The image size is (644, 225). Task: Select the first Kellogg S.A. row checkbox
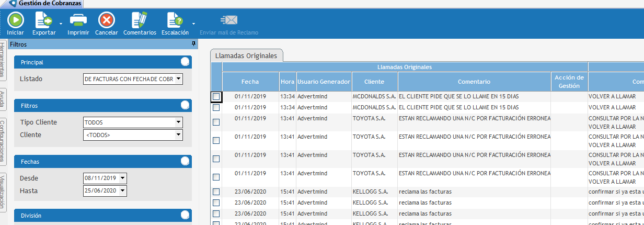pos(216,192)
